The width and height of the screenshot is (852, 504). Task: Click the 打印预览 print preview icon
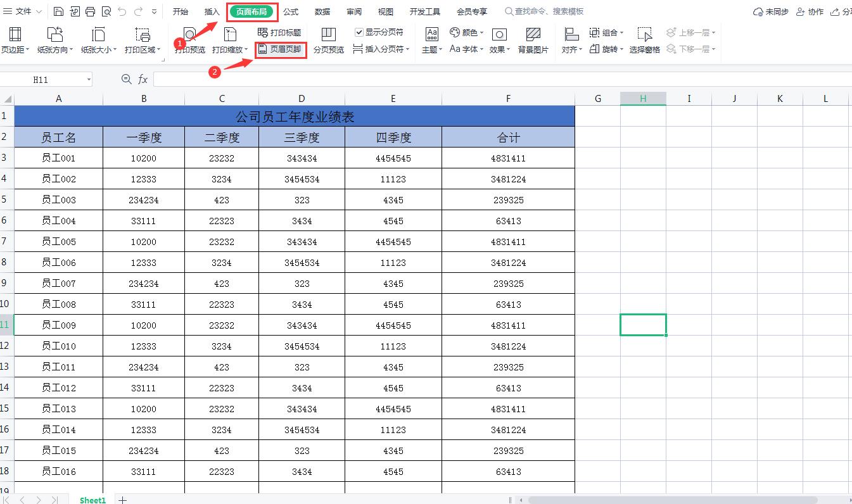click(x=190, y=35)
